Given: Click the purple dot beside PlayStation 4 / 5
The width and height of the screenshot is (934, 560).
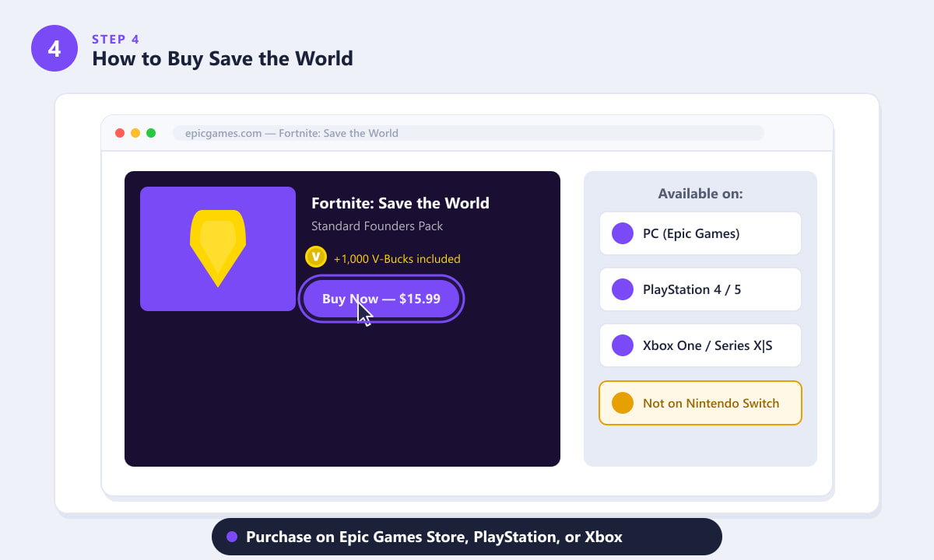Looking at the screenshot, I should pyautogui.click(x=623, y=289).
